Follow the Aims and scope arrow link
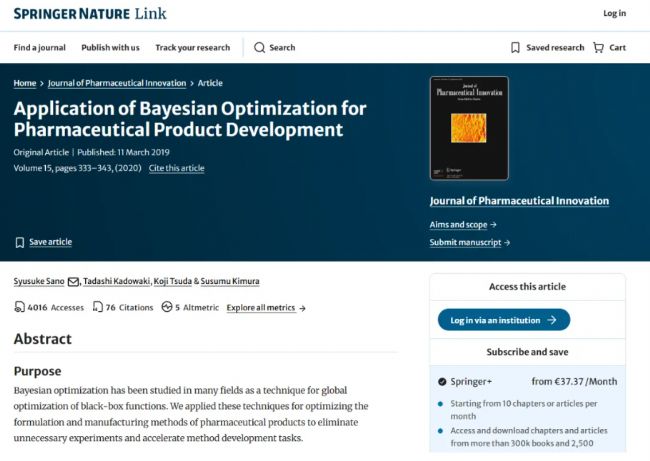 pyautogui.click(x=463, y=225)
